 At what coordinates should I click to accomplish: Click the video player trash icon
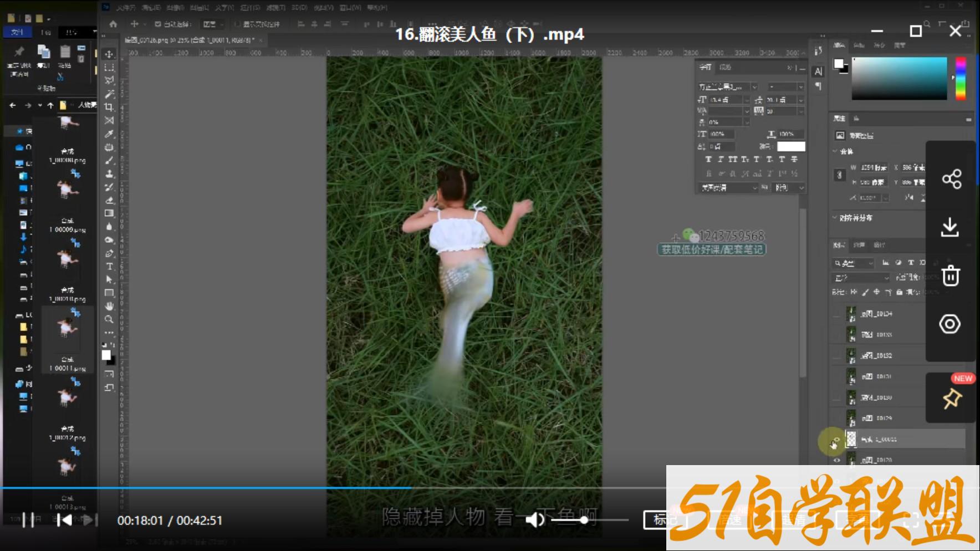(x=951, y=275)
